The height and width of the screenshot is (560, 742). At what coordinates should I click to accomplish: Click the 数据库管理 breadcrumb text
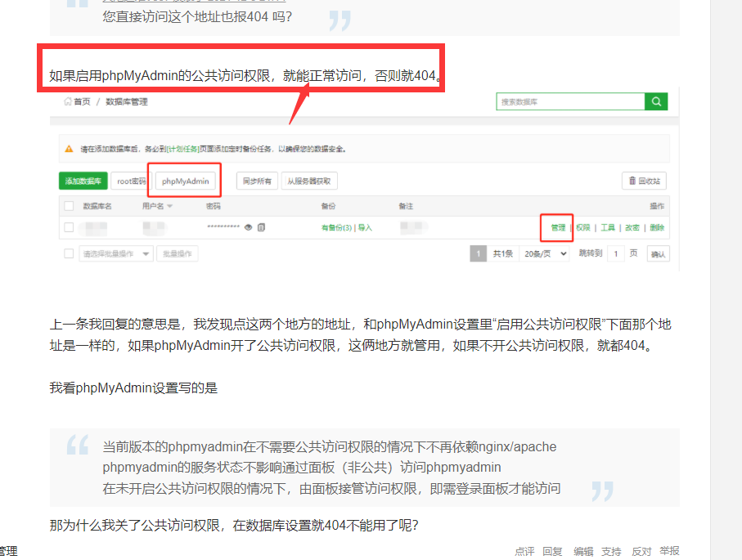pyautogui.click(x=126, y=101)
